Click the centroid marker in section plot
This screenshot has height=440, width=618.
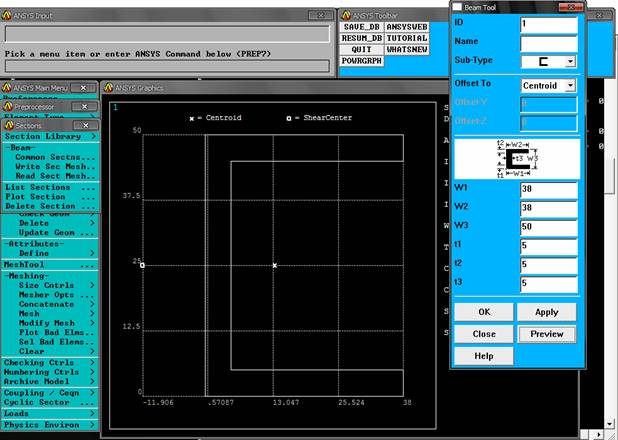275,266
